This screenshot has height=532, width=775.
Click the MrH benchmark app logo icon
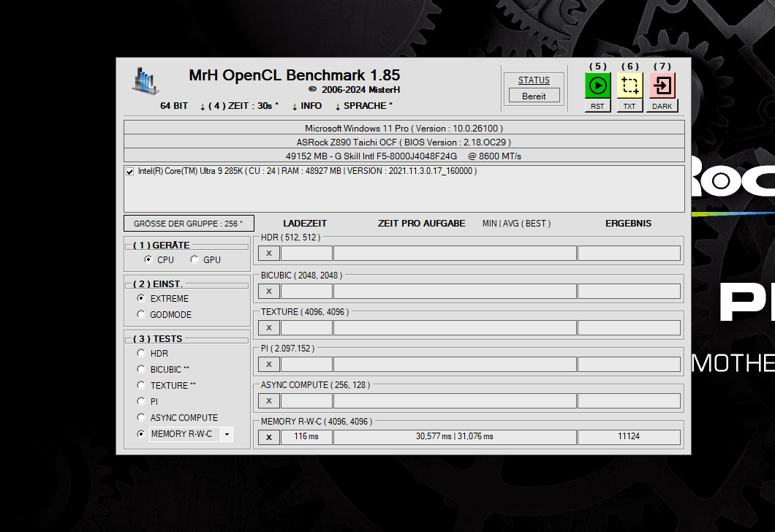pyautogui.click(x=145, y=81)
